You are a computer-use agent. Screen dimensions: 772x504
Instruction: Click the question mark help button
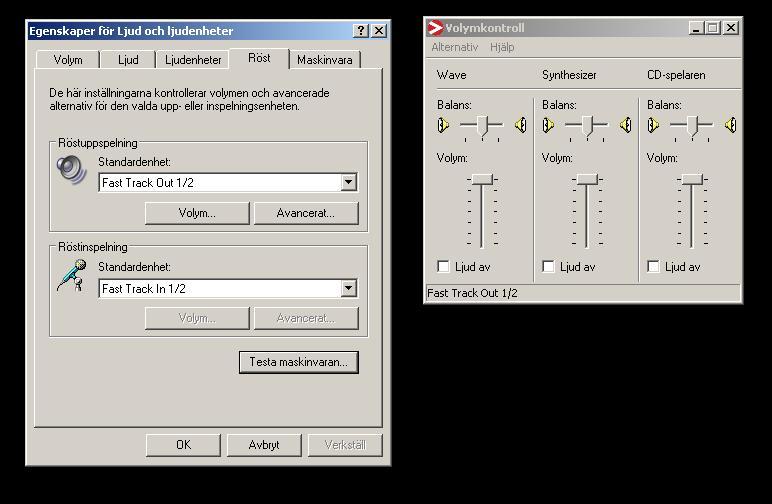[361, 31]
